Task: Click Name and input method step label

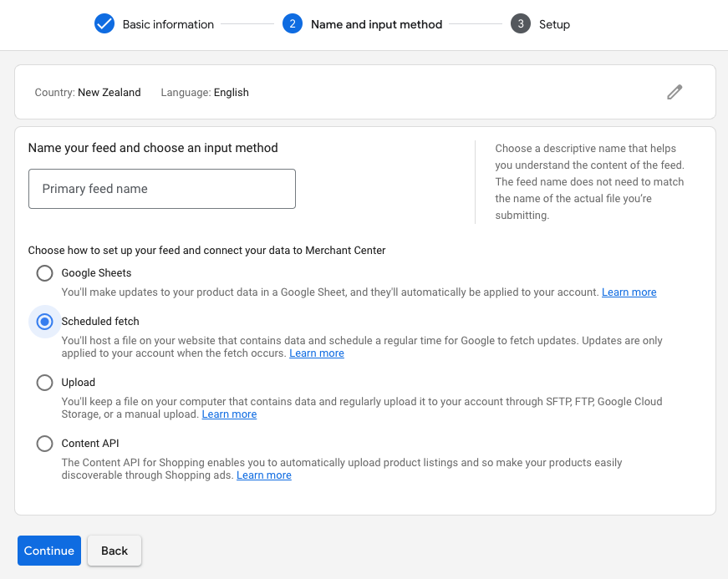Action: point(376,24)
